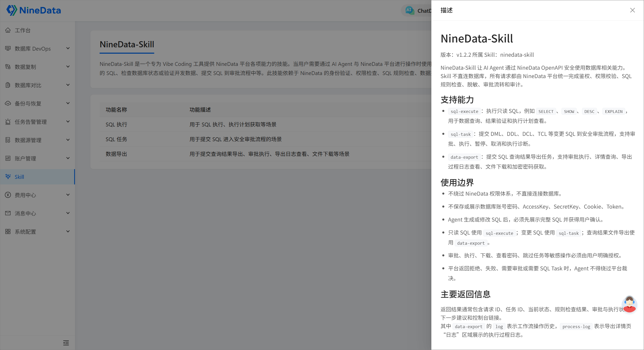Open the 系统配置 menu label
Viewport: 644px width, 350px height.
(25, 232)
